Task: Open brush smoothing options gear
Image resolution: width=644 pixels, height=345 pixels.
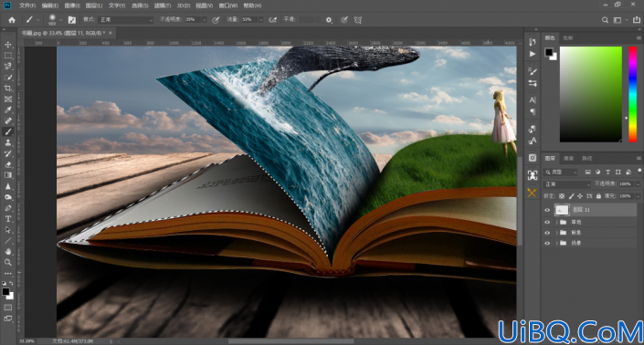Action: [x=329, y=20]
